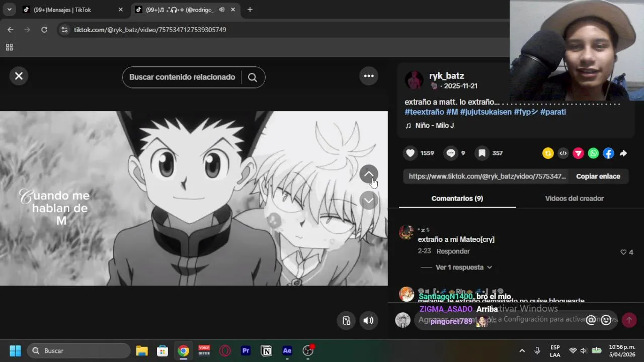This screenshot has height=362, width=644.
Task: Click the @ mention icon
Action: 591,320
